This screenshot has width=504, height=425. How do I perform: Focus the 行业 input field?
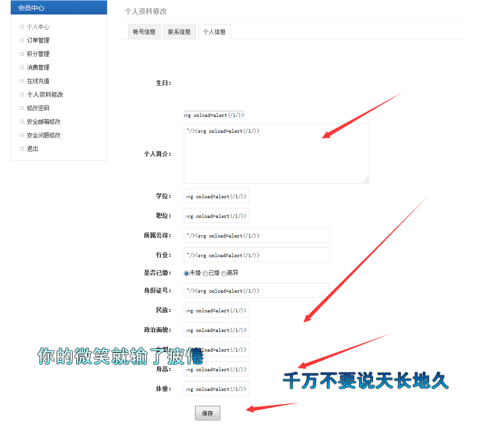click(257, 255)
